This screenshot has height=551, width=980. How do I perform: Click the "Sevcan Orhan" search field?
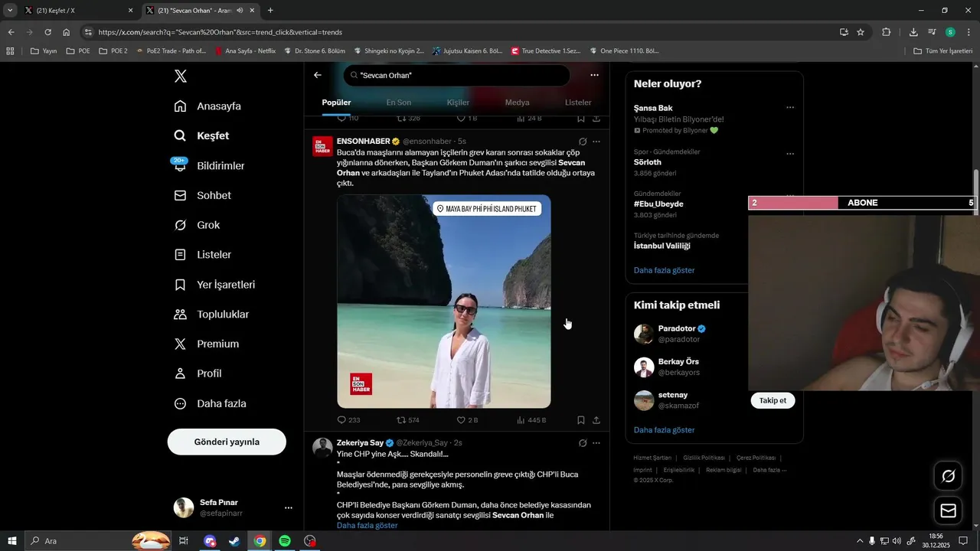click(x=456, y=75)
